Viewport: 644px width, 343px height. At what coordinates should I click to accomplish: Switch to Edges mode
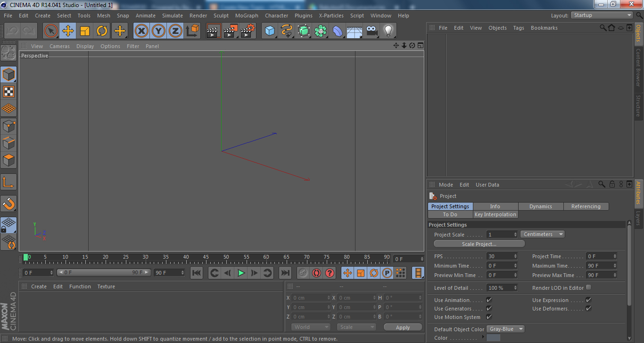8,143
